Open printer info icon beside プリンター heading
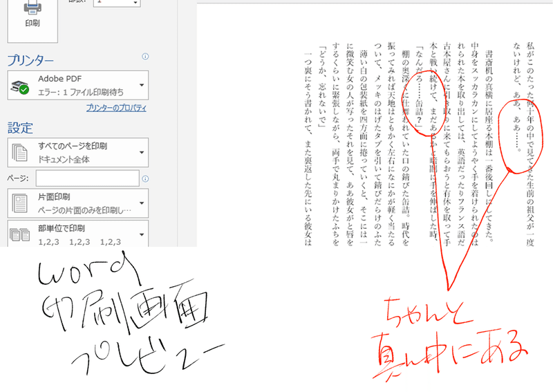553x392 pixels. [x=145, y=57]
